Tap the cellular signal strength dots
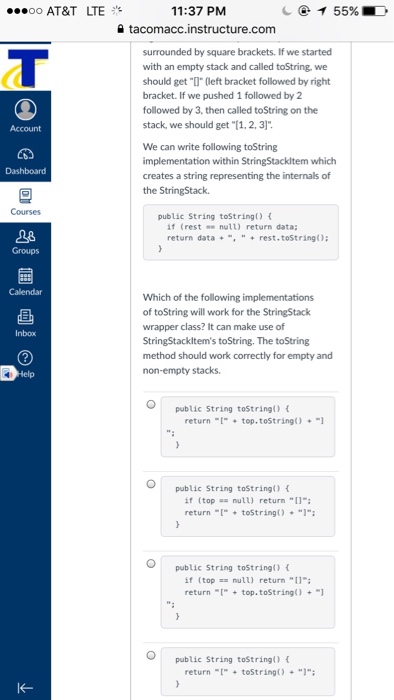The image size is (394, 700). click(x=24, y=11)
